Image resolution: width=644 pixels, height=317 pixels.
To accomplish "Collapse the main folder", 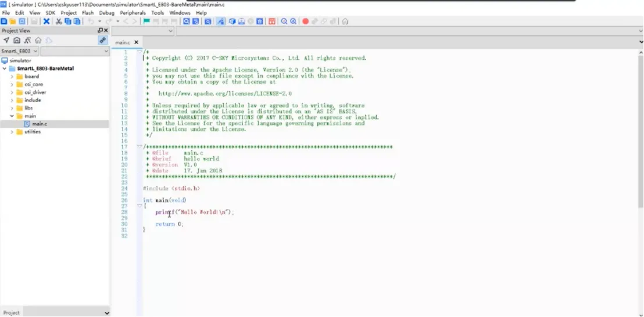I will point(12,116).
